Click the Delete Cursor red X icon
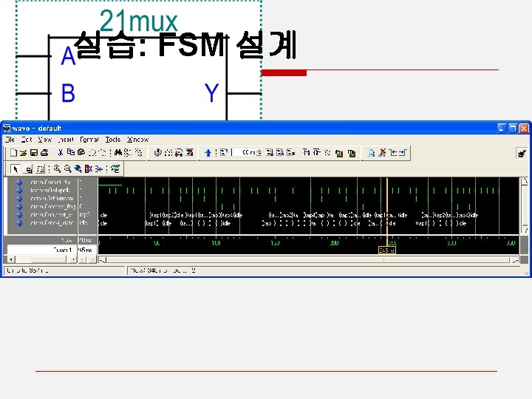 pyautogui.click(x=383, y=153)
